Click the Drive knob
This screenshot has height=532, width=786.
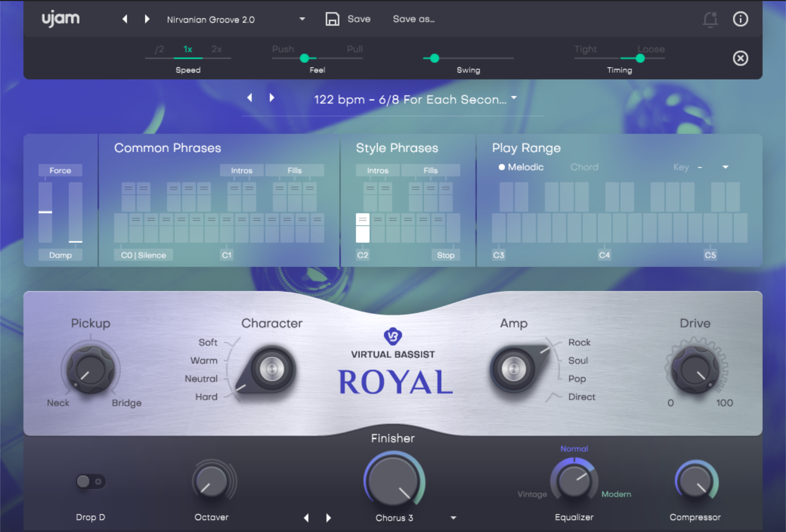click(x=696, y=370)
